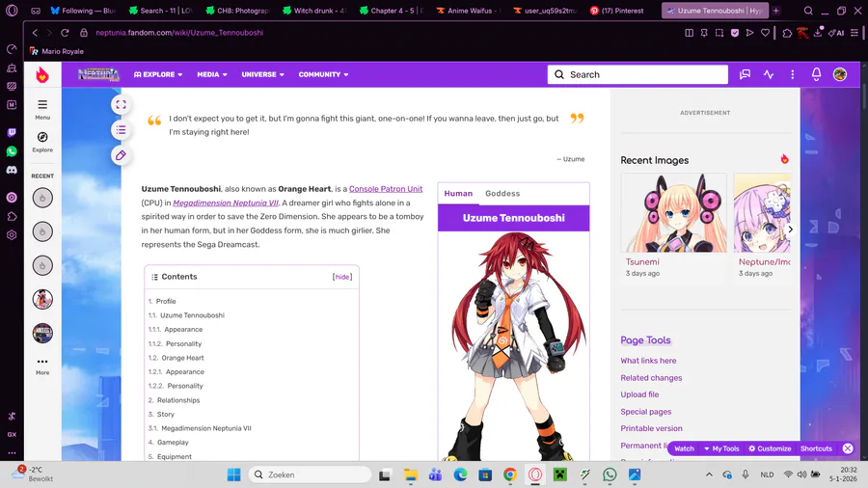
Task: Switch to Witch drunk browser tab
Action: pos(315,11)
